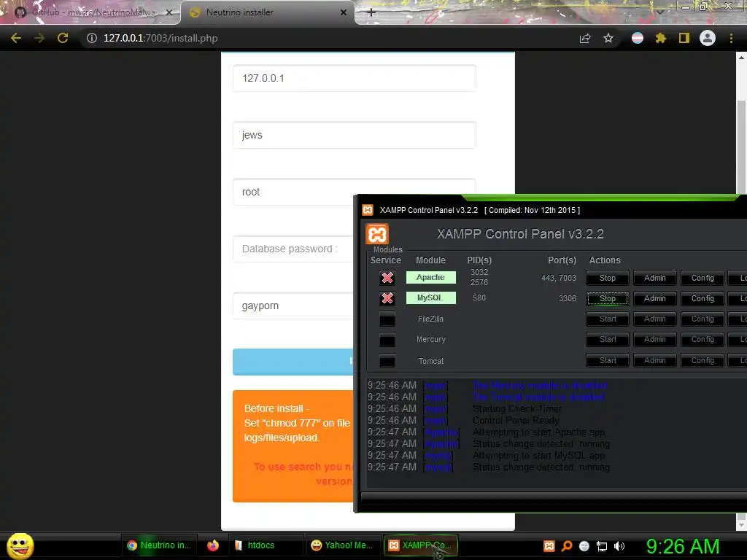The height and width of the screenshot is (560, 747).
Task: Open the smiley Start button
Action: tap(20, 545)
